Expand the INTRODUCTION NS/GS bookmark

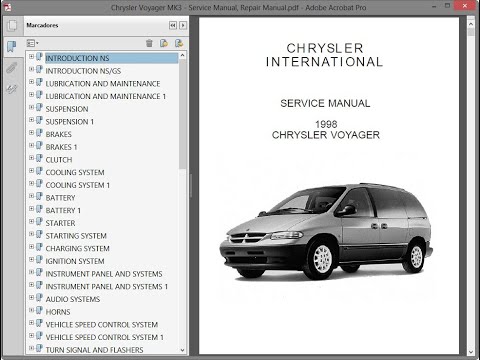pos(31,69)
